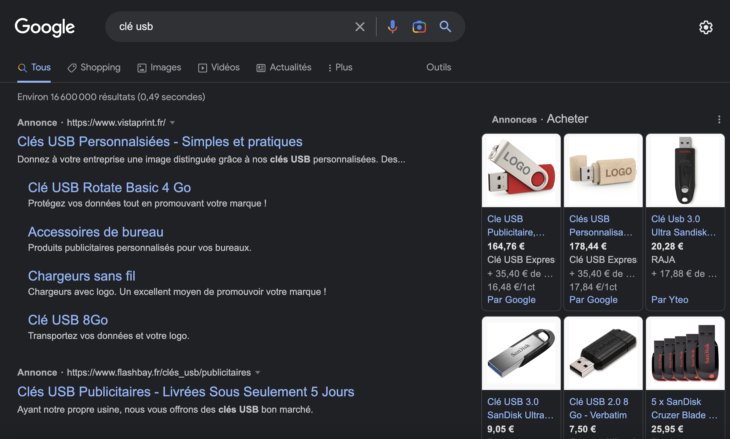Image resolution: width=730 pixels, height=439 pixels.
Task: Click the magnifying glass search button
Action: click(446, 27)
